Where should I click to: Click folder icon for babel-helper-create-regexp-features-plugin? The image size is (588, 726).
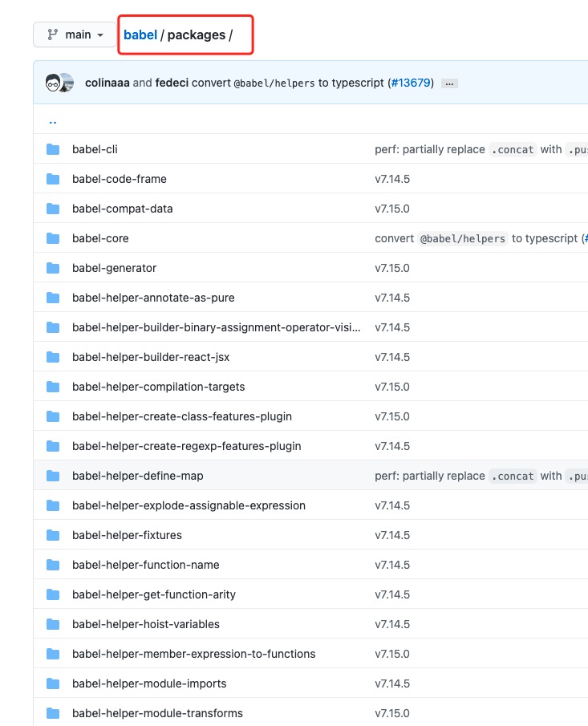pos(53,446)
